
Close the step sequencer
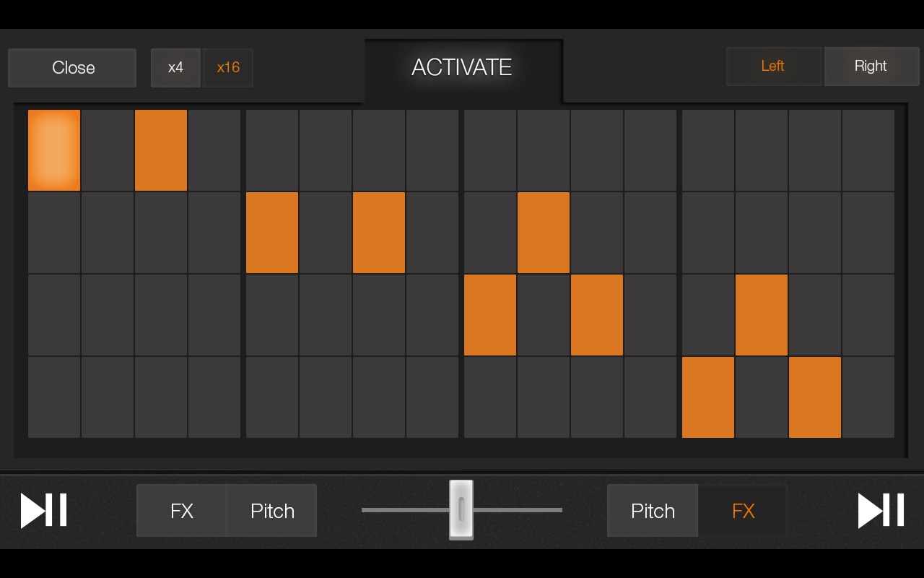[x=72, y=67]
